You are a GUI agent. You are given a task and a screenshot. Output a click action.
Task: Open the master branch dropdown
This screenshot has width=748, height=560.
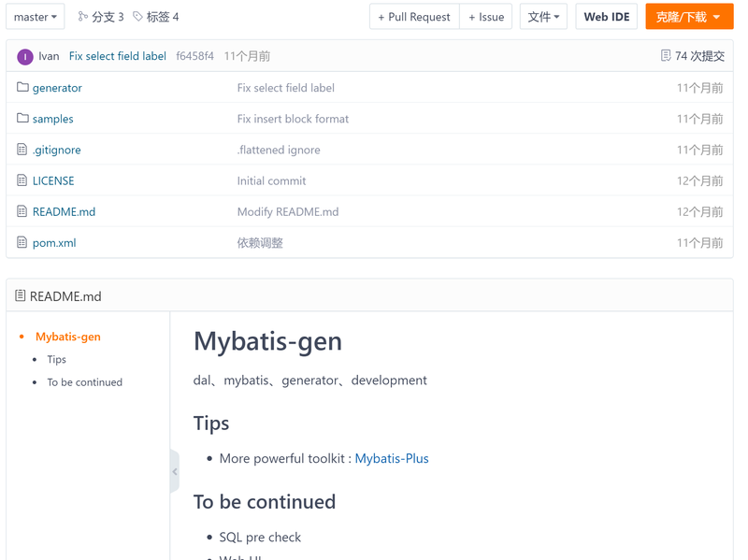tap(36, 17)
